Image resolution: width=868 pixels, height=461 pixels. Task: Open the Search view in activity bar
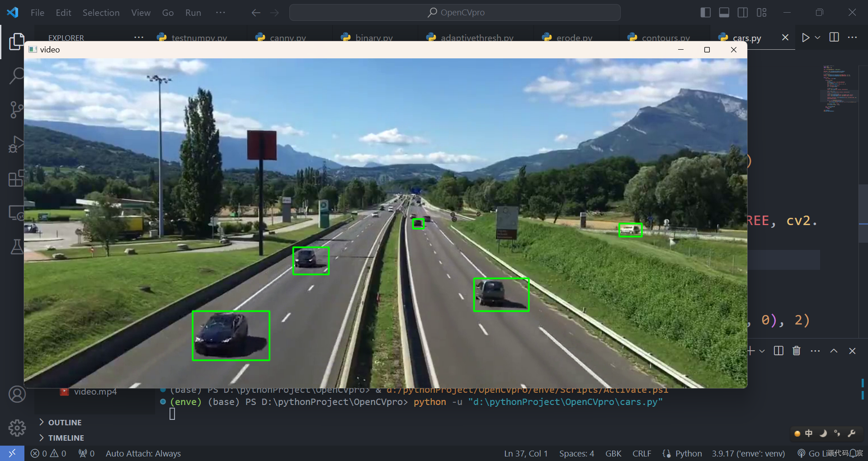coord(17,75)
